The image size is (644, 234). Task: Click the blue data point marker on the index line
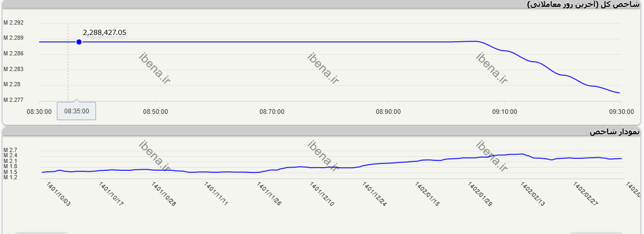[79, 42]
